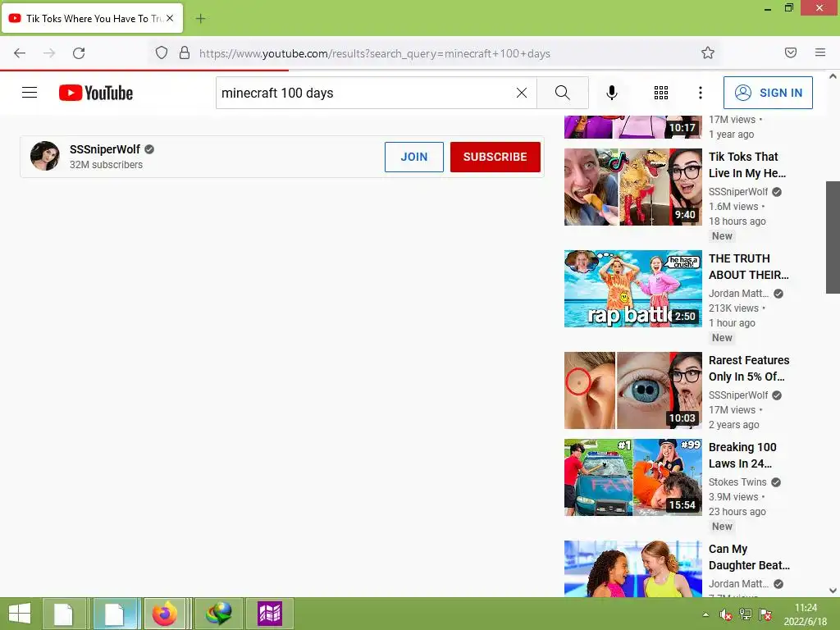Screen dimensions: 840x630
Task: Bookmark this page with the star
Action: click(708, 52)
